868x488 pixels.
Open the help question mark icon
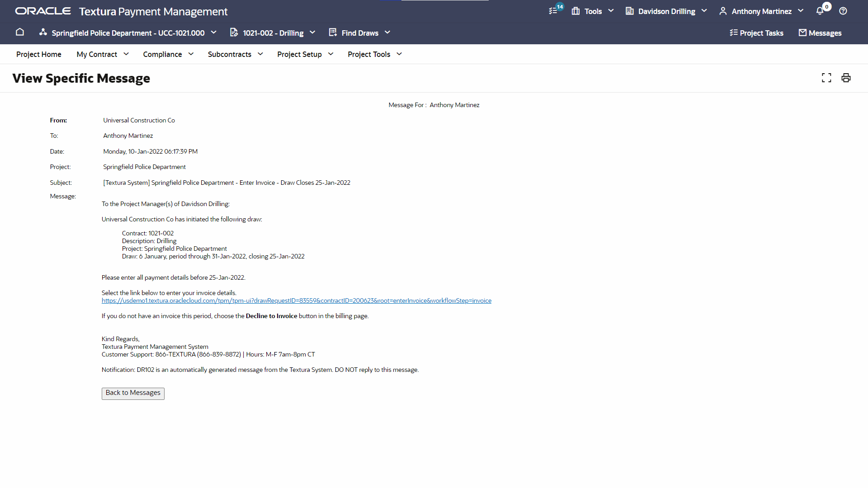coord(843,11)
